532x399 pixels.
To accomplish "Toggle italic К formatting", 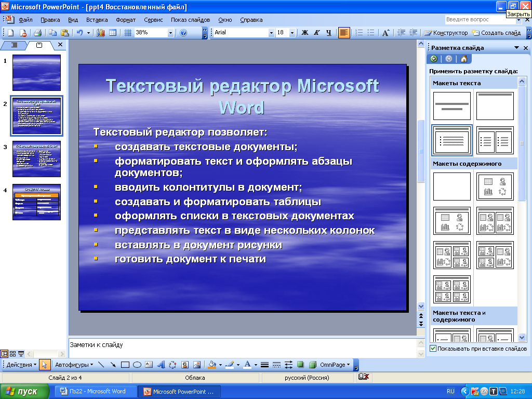I will click(x=316, y=33).
